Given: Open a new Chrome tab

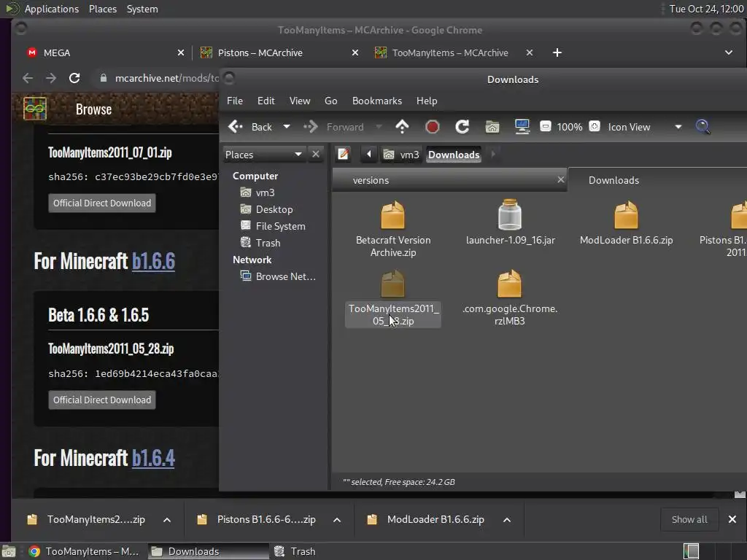Looking at the screenshot, I should click(557, 52).
